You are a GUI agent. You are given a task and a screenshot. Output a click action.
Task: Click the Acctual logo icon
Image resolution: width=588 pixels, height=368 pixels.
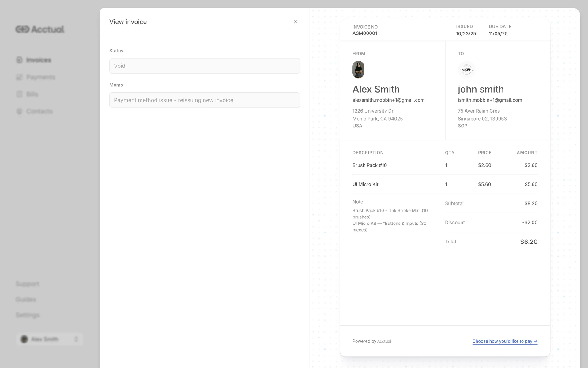[22, 29]
